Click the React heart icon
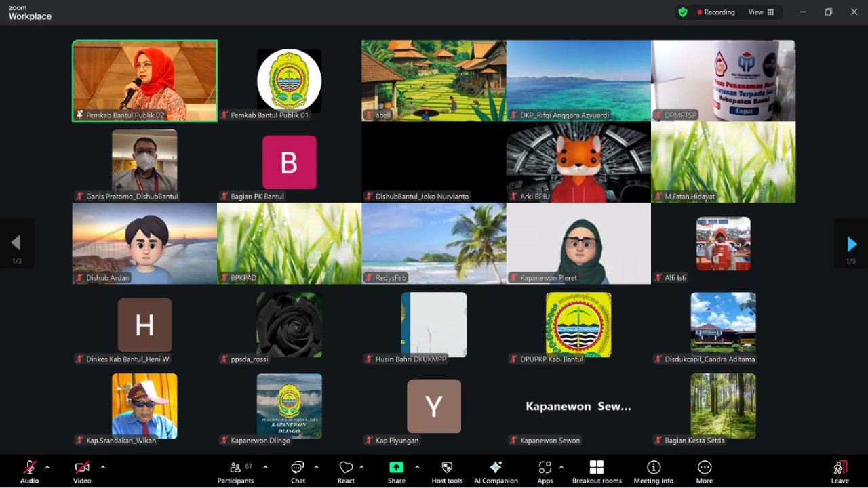The image size is (868, 488). coord(346,471)
